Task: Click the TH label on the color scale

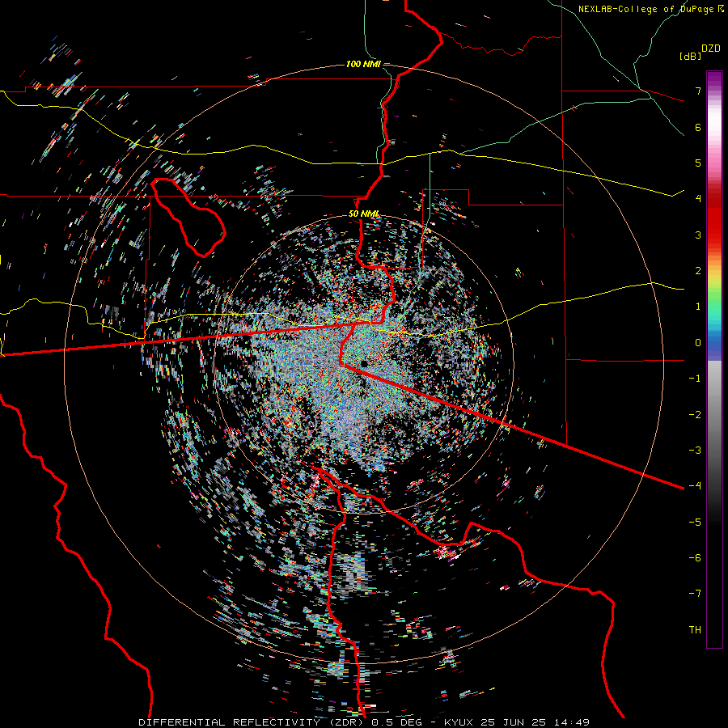Action: point(695,630)
